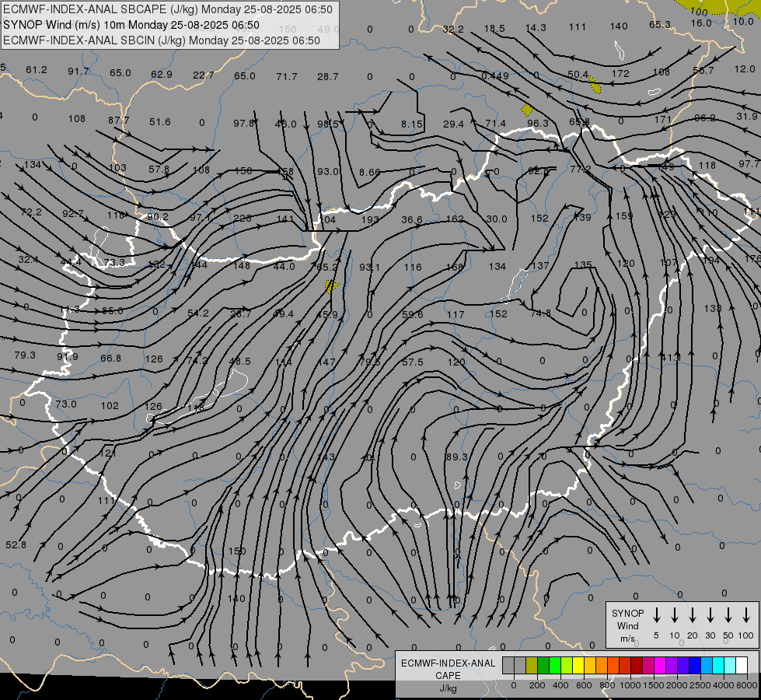Click the 22.7 value near the top
The height and width of the screenshot is (700, 761).
pos(204,75)
